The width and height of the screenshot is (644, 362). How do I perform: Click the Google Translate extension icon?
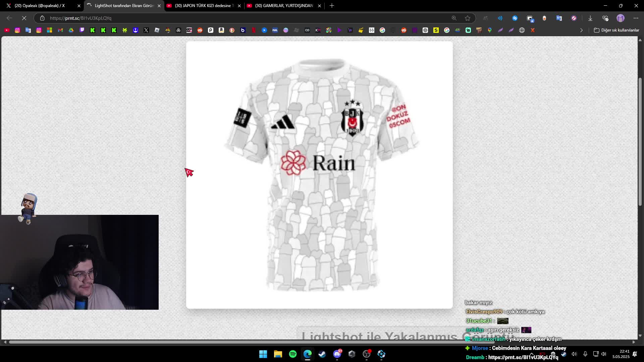pos(559,18)
